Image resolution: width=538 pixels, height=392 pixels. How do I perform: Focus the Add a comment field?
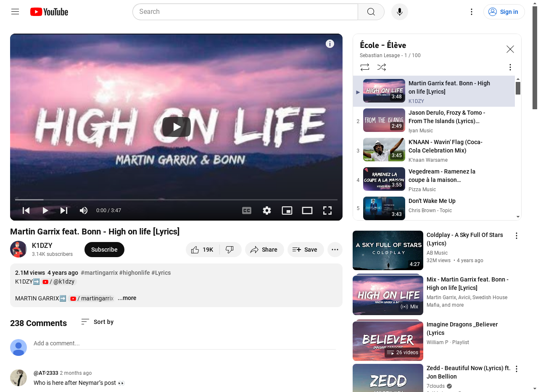[185, 344]
